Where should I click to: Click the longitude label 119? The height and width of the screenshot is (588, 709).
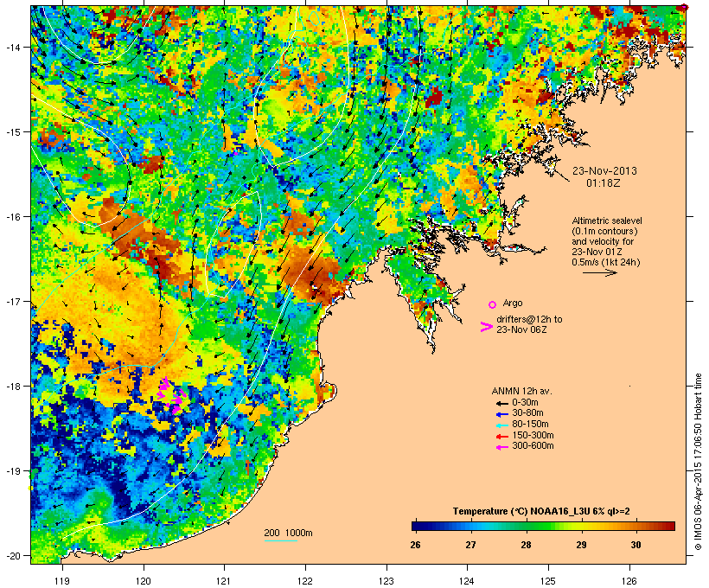[x=62, y=581]
